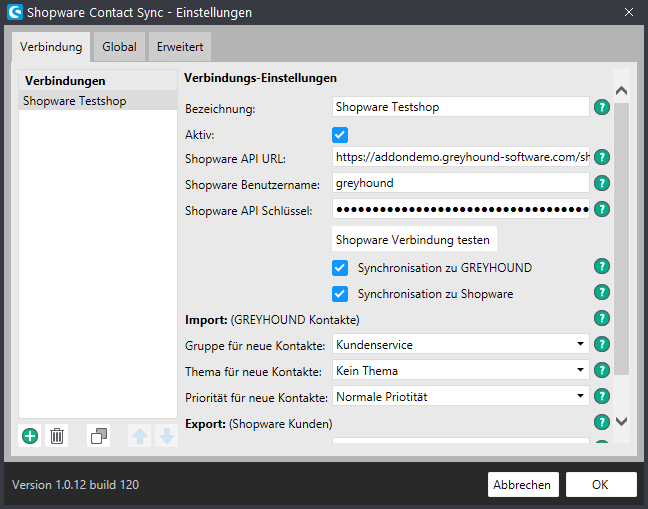Screen dimensions: 648x509
Task: Click into the Bezeichnung input field
Action: 461,107
